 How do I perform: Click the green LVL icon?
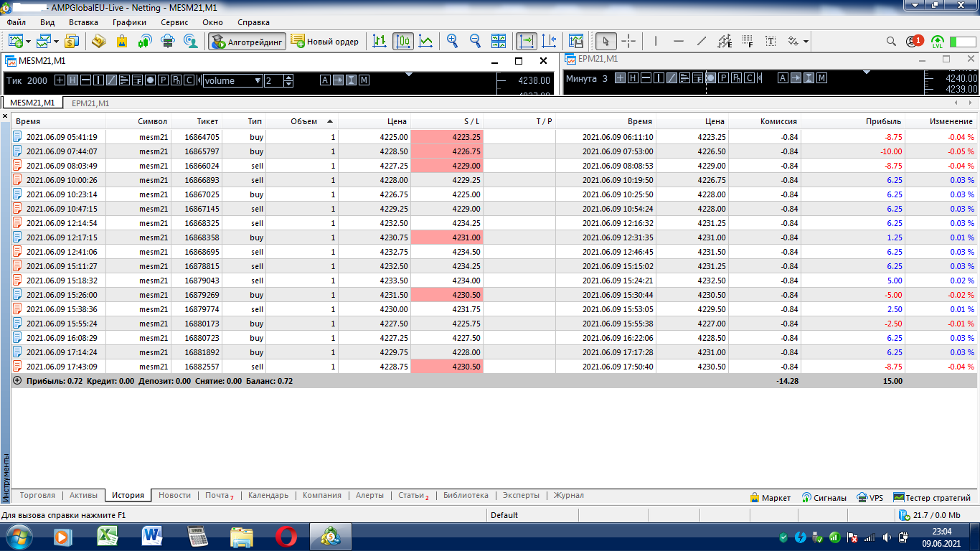point(937,41)
